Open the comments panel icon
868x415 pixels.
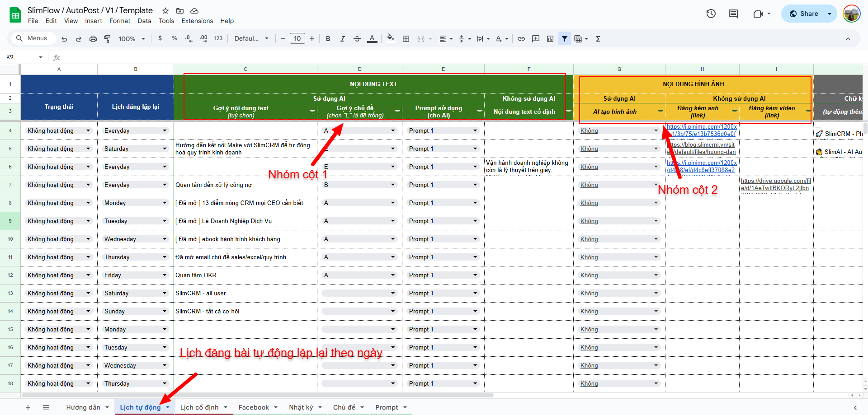733,14
